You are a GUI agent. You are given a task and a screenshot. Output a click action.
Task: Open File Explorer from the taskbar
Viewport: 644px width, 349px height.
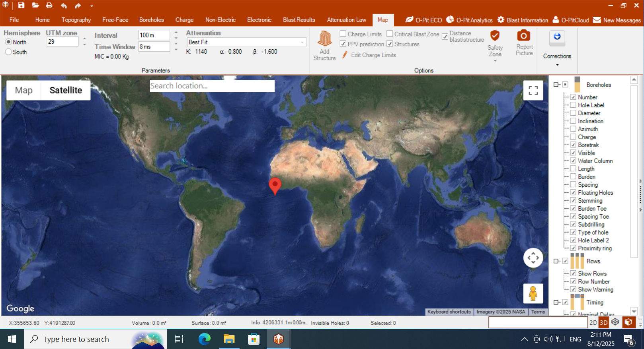tap(229, 339)
